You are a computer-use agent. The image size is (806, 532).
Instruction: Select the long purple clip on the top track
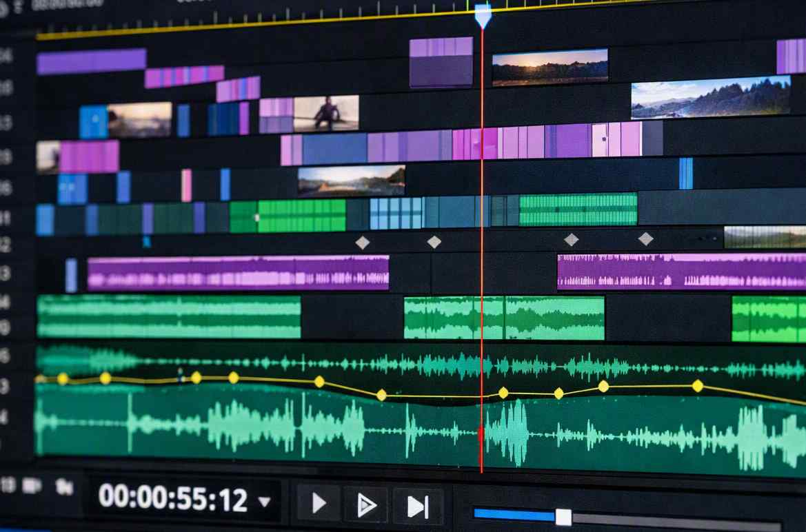[x=92, y=61]
